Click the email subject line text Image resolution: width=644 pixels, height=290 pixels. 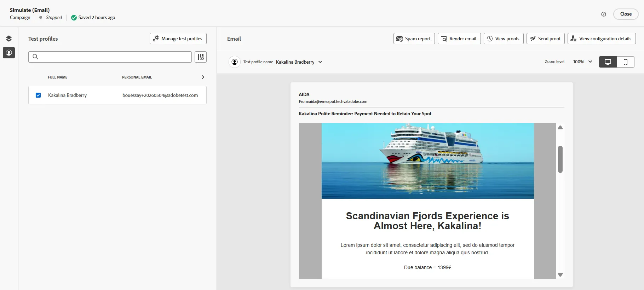coord(365,114)
